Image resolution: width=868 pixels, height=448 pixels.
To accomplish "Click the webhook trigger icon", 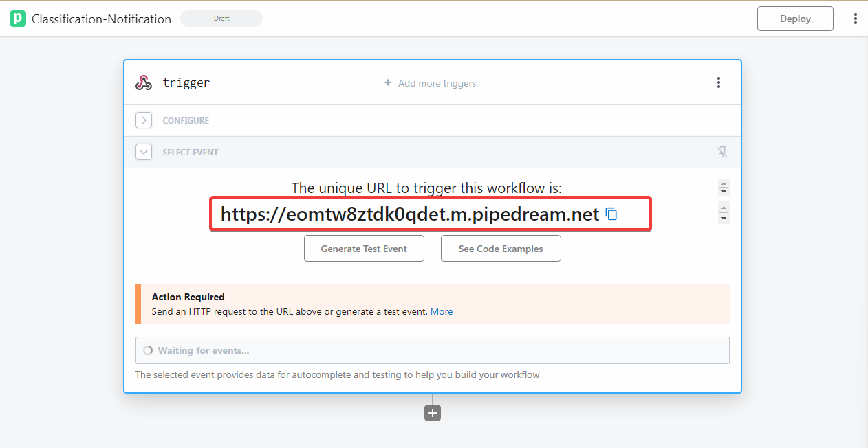I will click(143, 83).
